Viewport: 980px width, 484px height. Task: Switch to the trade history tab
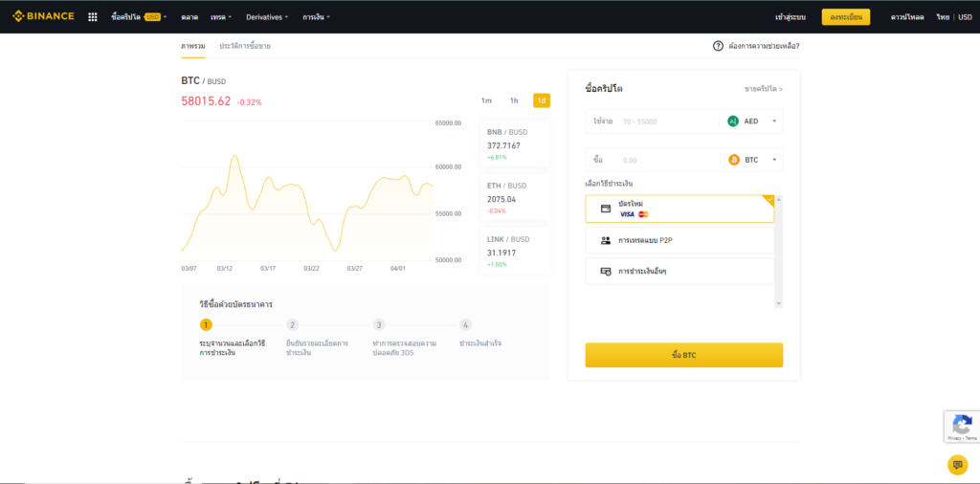(x=245, y=46)
